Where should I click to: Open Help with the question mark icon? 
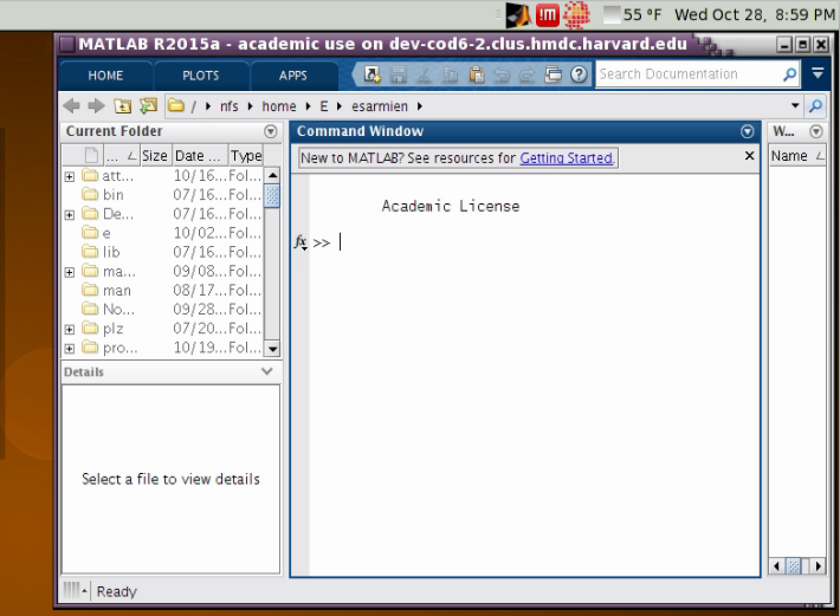click(579, 74)
